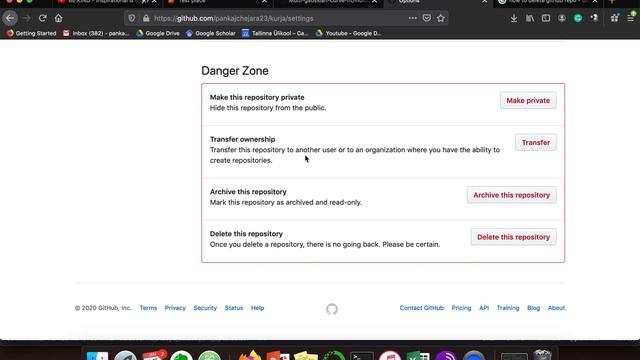Open the Security footer link
The height and width of the screenshot is (360, 640).
[205, 308]
